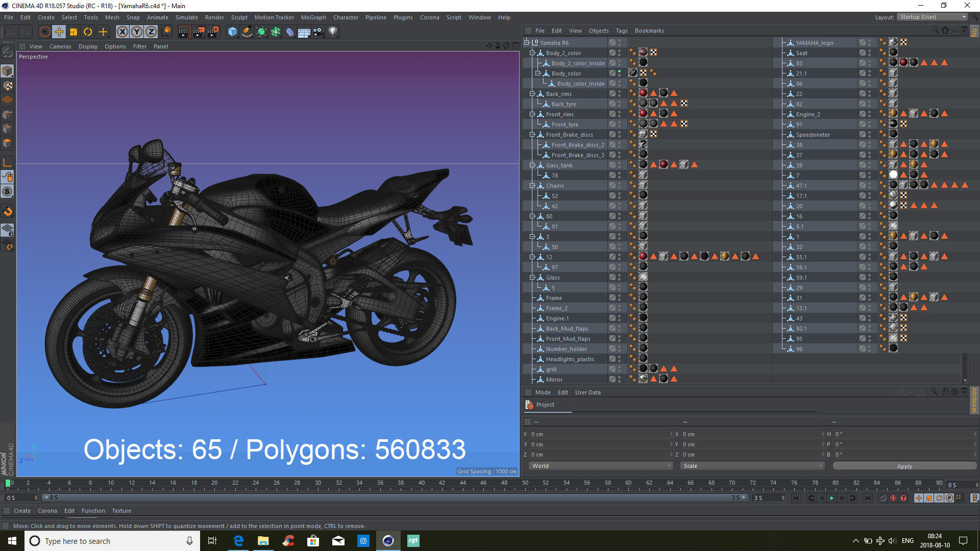
Task: Click the Apply button
Action: (904, 466)
